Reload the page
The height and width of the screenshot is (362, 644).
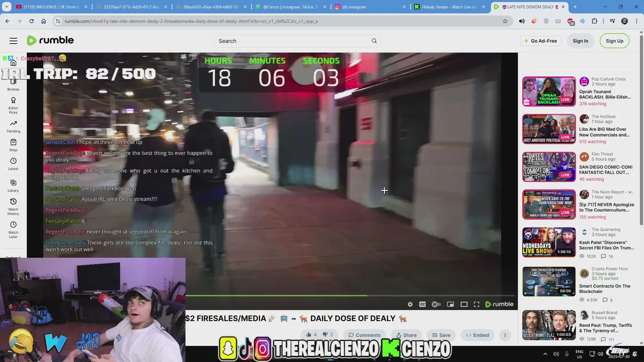[31, 21]
